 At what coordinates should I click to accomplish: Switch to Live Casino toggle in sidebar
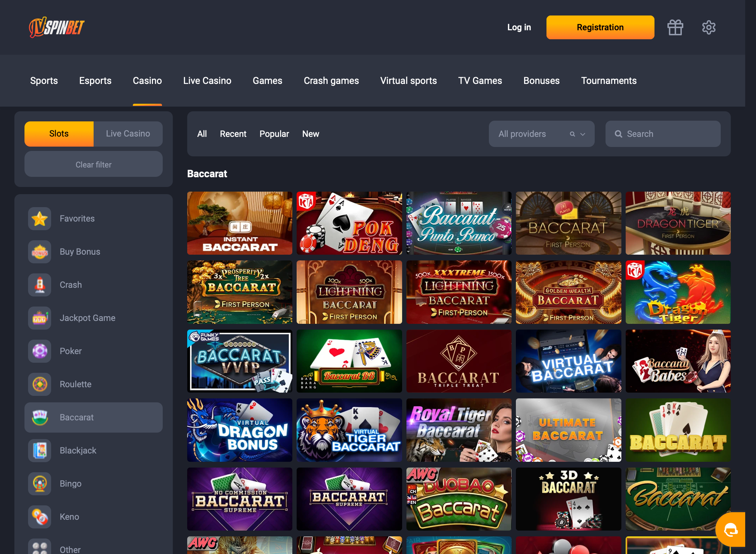[128, 134]
